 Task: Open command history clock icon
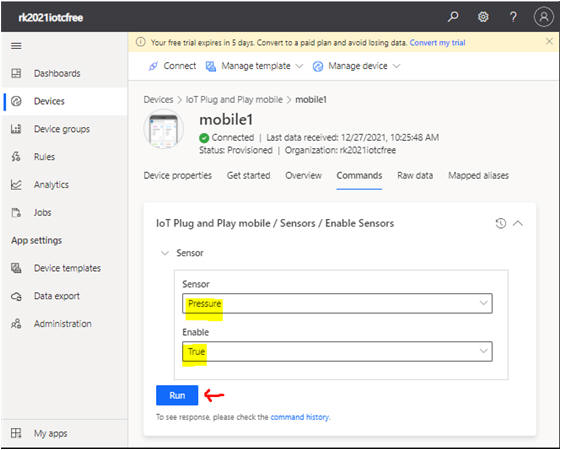click(501, 224)
